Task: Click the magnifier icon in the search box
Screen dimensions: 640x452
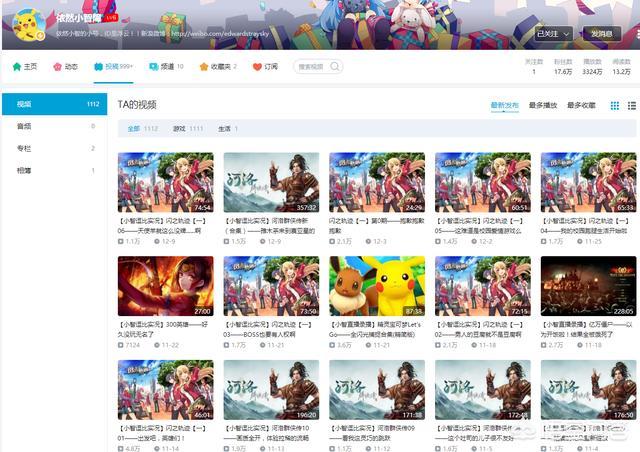Action: (335, 67)
